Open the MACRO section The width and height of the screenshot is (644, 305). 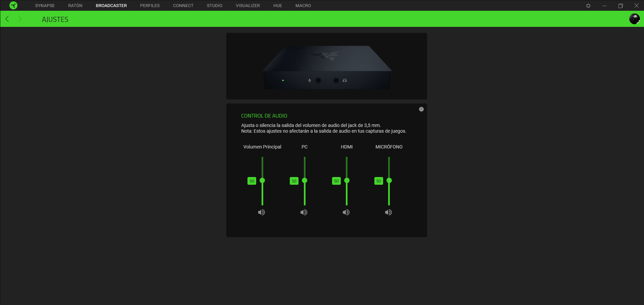click(303, 5)
